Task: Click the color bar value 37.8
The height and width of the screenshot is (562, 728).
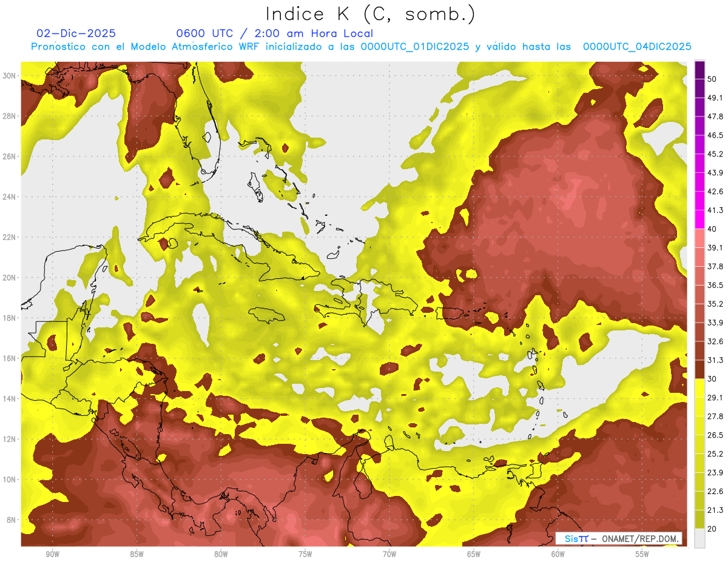Action: tap(715, 266)
